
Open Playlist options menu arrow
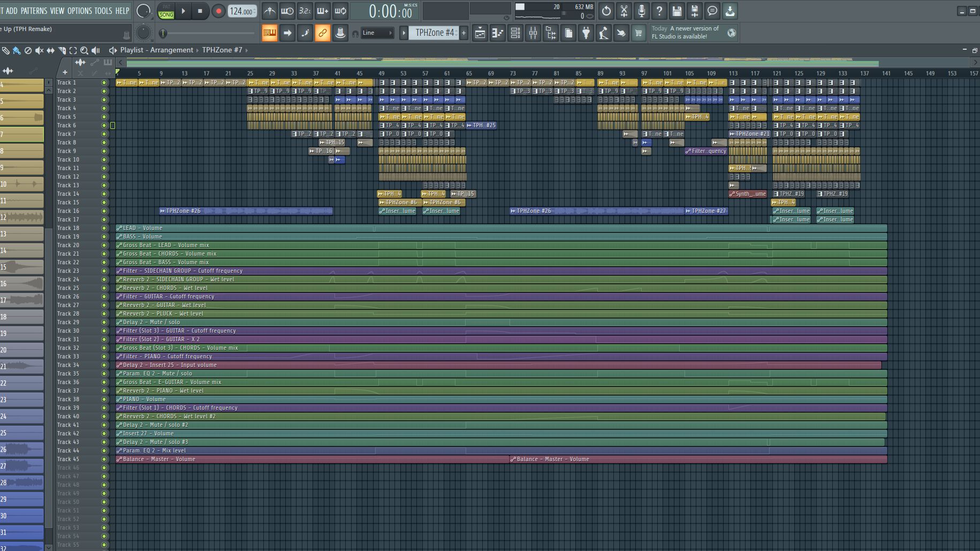click(x=112, y=50)
